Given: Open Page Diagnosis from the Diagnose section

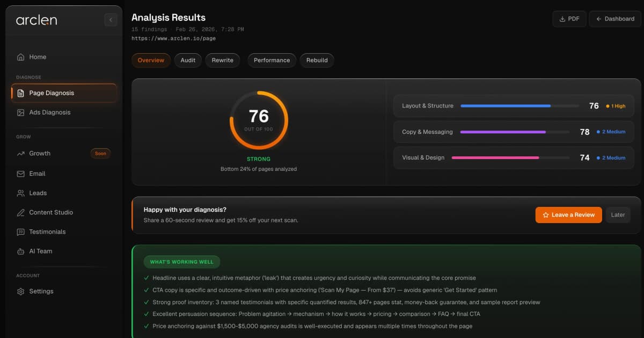Looking at the screenshot, I should pyautogui.click(x=21, y=93).
